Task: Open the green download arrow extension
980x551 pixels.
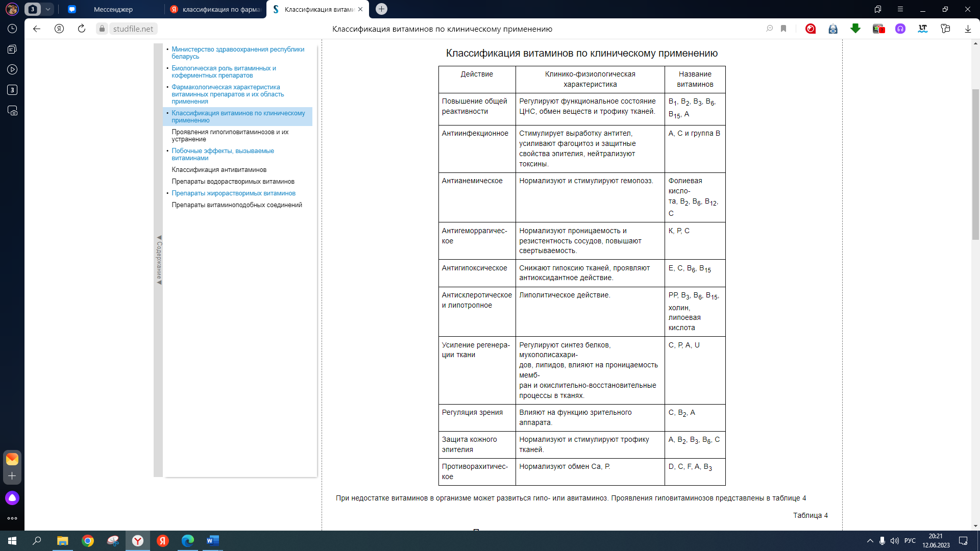Action: [x=855, y=29]
